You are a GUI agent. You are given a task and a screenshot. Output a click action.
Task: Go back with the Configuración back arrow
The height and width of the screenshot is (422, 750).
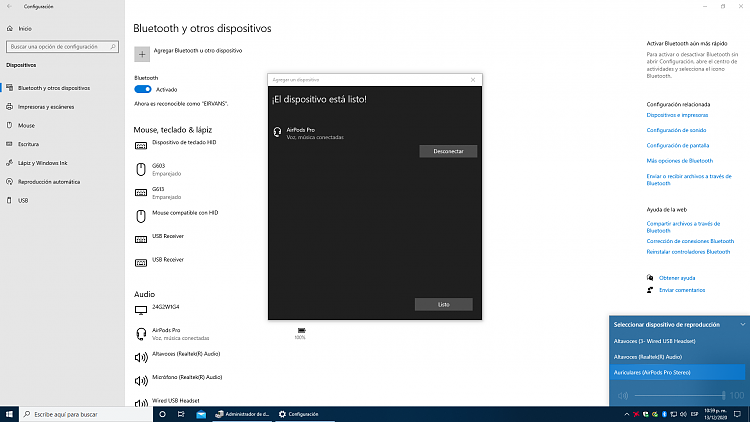pos(10,7)
